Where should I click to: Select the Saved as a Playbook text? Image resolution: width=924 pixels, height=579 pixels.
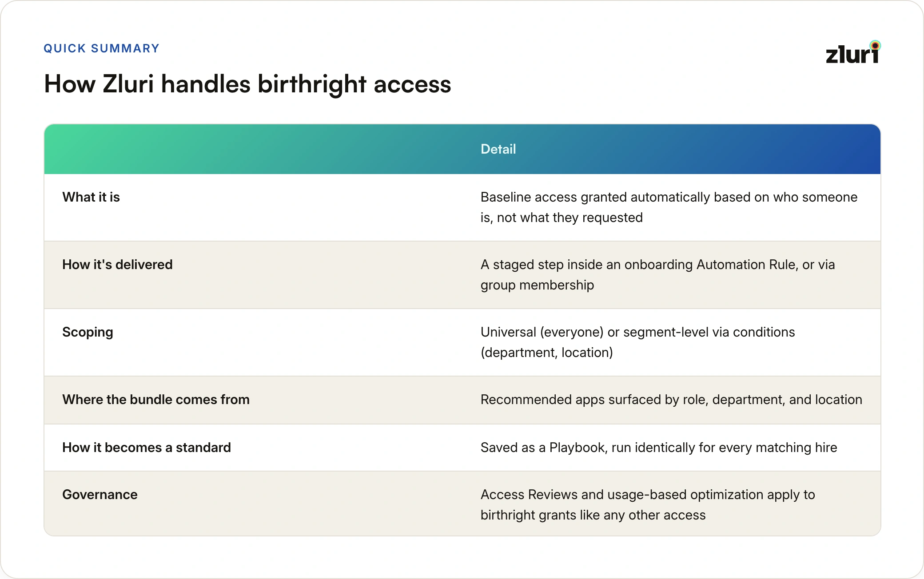coord(659,448)
